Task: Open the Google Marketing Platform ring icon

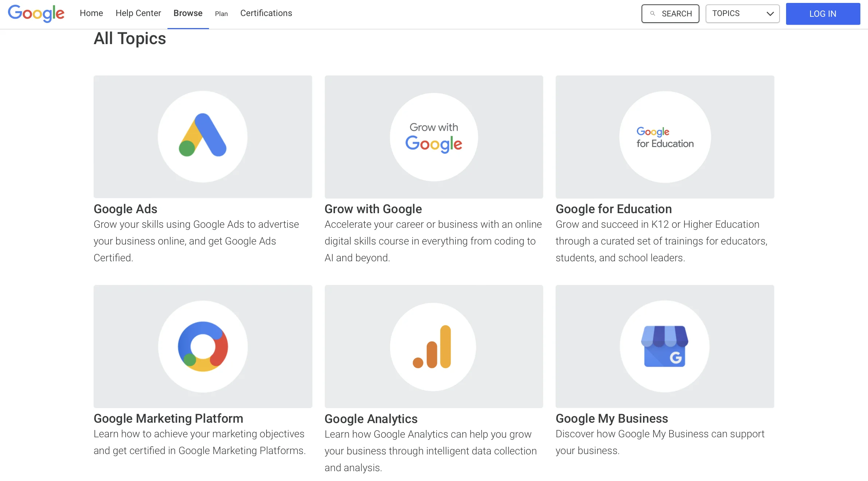Action: tap(203, 346)
